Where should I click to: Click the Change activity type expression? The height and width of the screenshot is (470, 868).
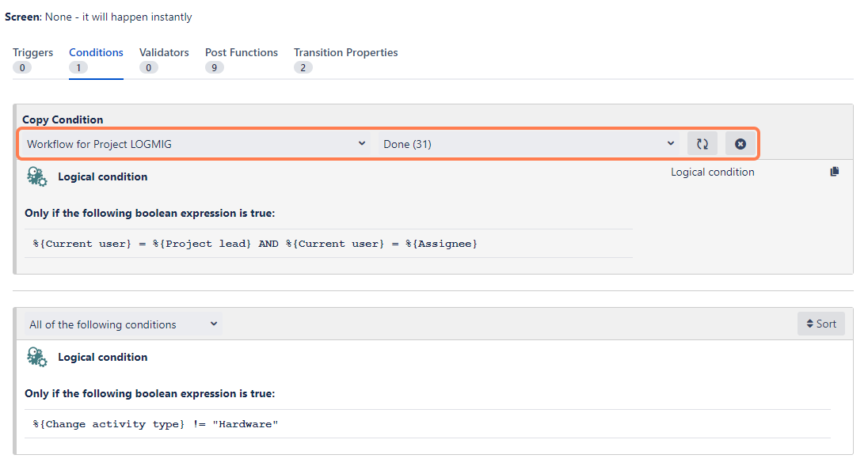coord(155,424)
